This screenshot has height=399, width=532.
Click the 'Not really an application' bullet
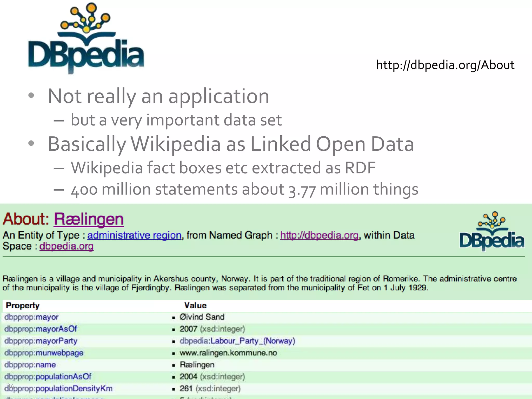point(158,97)
